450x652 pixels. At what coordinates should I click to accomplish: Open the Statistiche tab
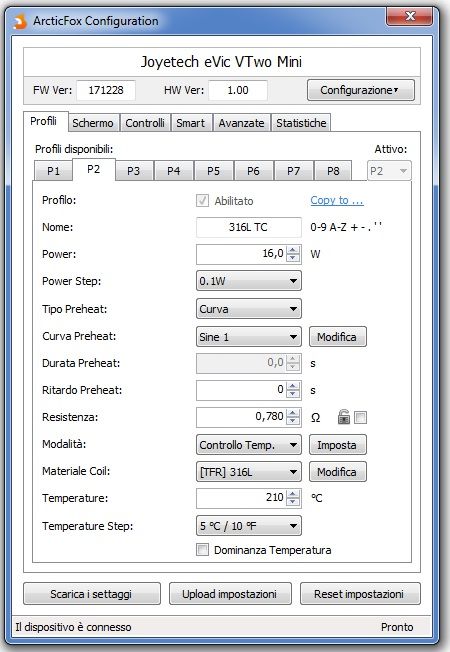click(x=301, y=123)
